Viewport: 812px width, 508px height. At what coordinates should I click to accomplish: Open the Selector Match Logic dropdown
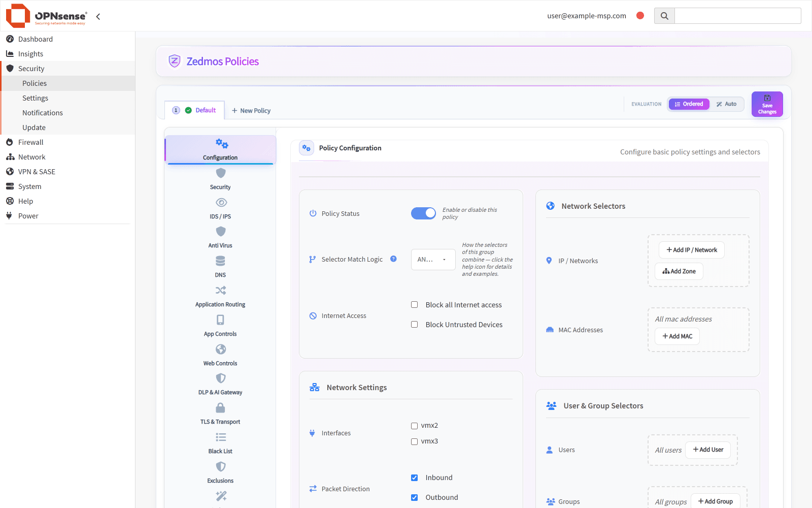(x=433, y=259)
